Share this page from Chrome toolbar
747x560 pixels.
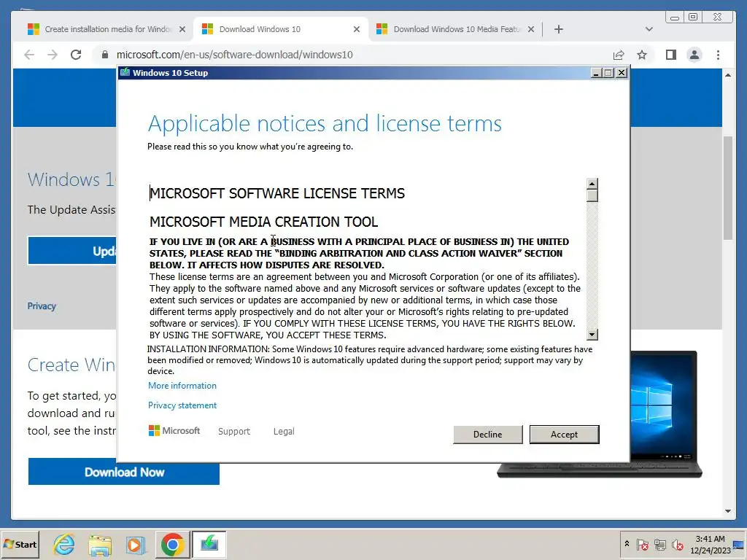(619, 55)
